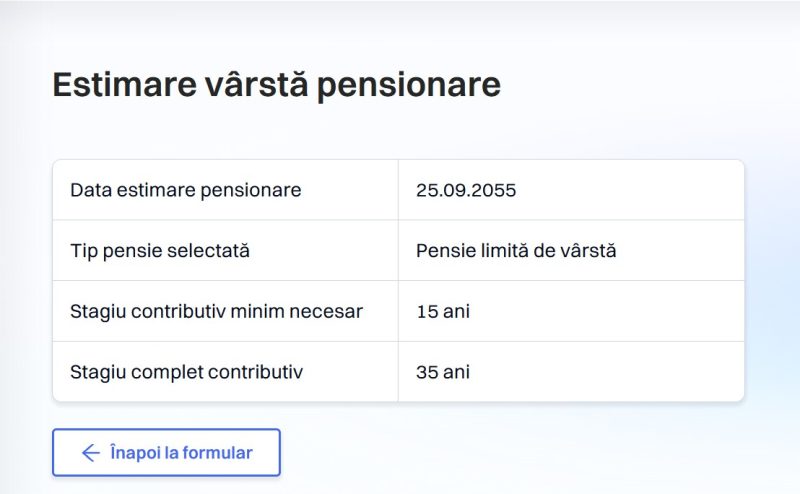Select the Stagiu contributiv minim necesar label
The width and height of the screenshot is (800, 494).
(216, 311)
